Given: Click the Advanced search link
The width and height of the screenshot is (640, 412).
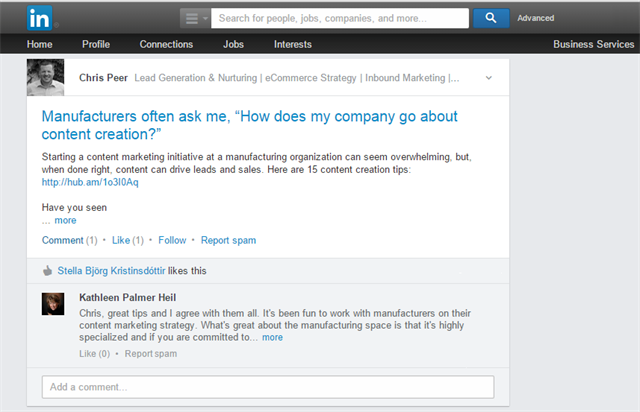Looking at the screenshot, I should pos(536,18).
